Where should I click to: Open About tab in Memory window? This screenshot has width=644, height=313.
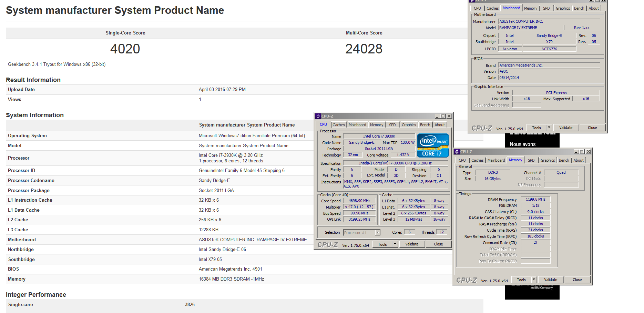579,160
